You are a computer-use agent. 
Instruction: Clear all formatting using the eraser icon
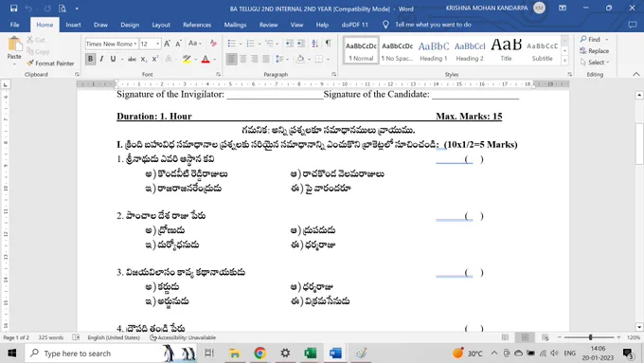click(x=213, y=44)
